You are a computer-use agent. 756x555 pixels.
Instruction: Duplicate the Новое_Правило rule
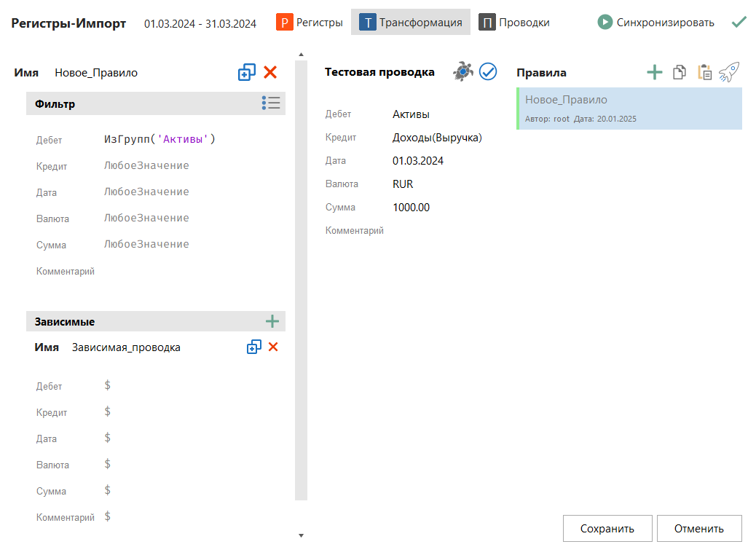247,72
